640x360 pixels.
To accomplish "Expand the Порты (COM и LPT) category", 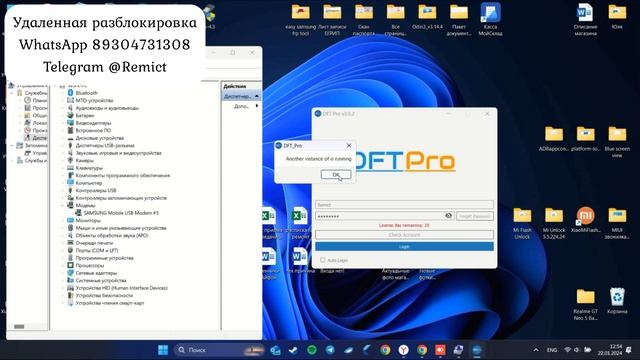I will (63, 250).
